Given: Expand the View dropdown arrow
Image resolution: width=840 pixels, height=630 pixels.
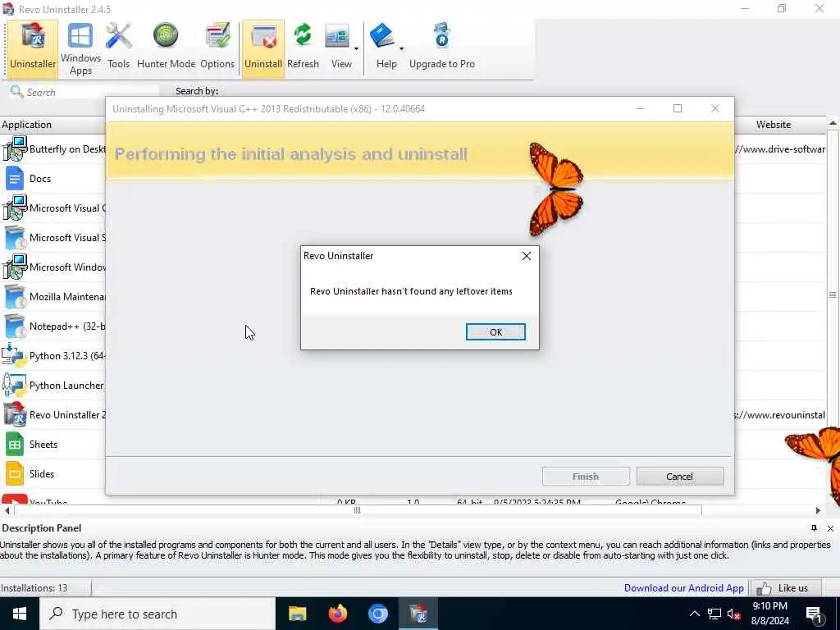Looking at the screenshot, I should [x=356, y=48].
